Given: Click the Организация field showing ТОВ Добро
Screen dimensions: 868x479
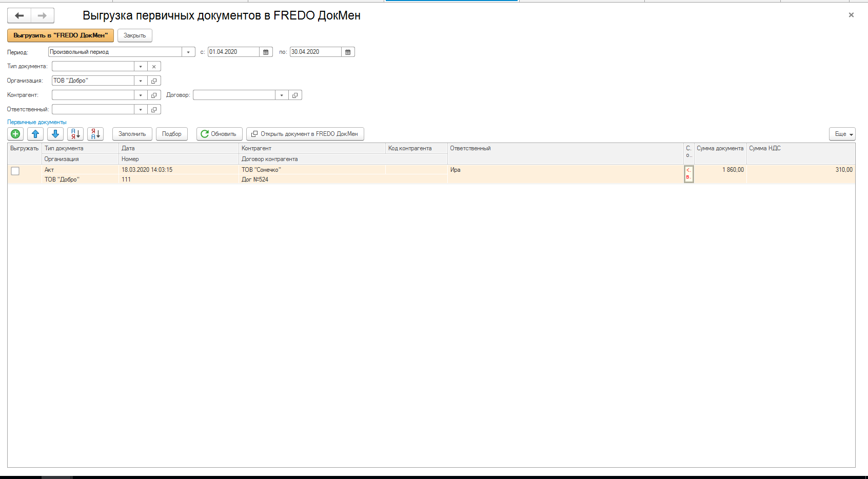Looking at the screenshot, I should point(92,80).
